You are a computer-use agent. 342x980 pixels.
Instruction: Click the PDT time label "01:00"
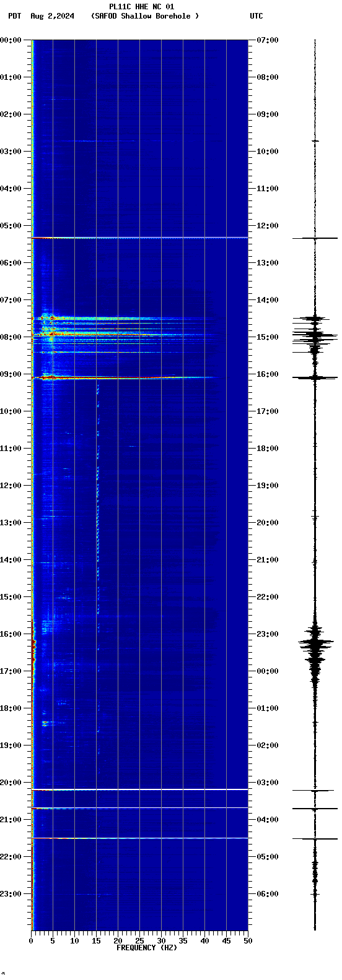(x=11, y=77)
